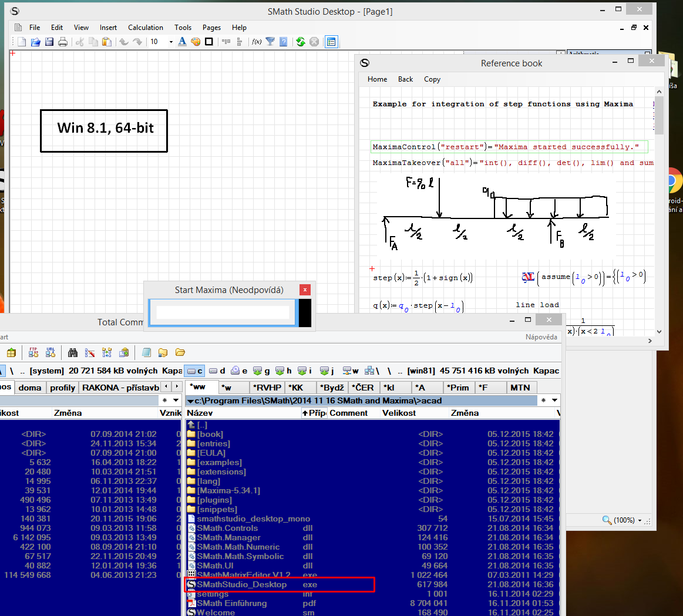Select the SMathStudio_Desktop exe file
This screenshot has width=683, height=616.
[x=242, y=584]
